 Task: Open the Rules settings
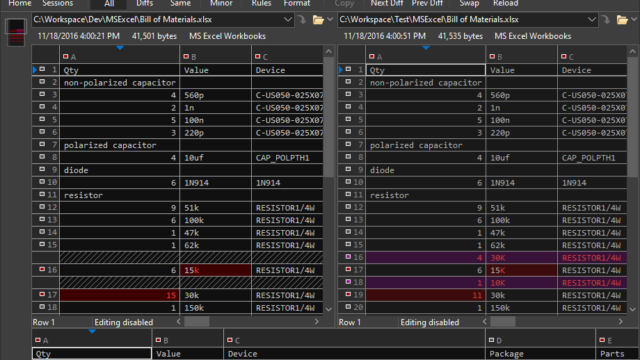click(261, 4)
